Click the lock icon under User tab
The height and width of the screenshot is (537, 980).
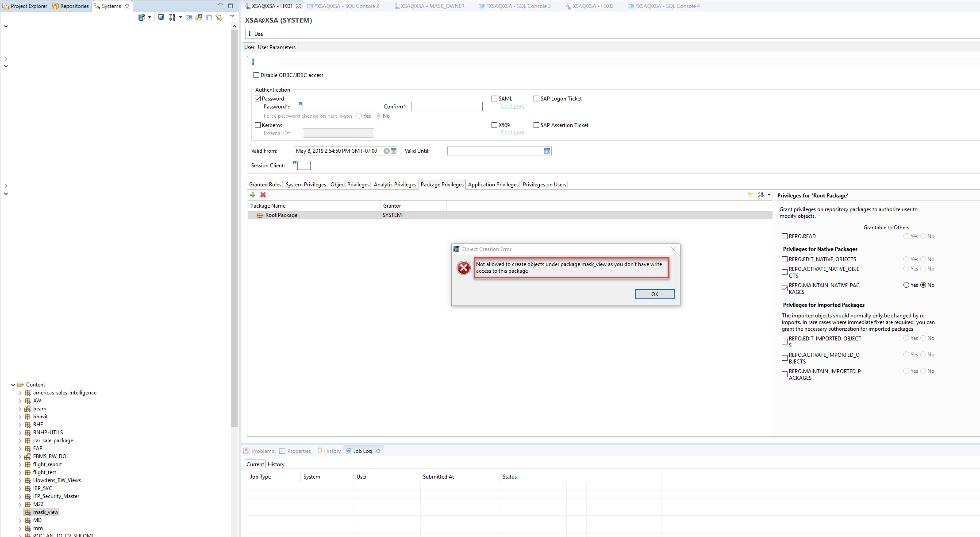pyautogui.click(x=253, y=62)
